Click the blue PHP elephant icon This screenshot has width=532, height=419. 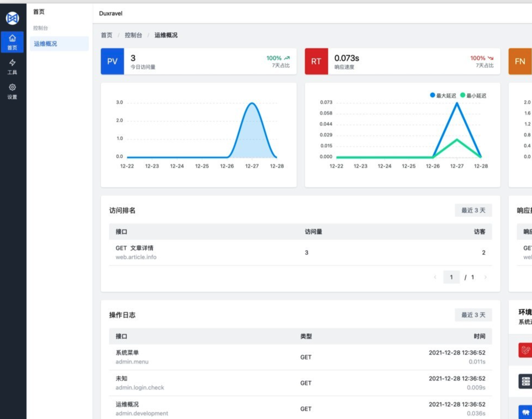click(525, 412)
